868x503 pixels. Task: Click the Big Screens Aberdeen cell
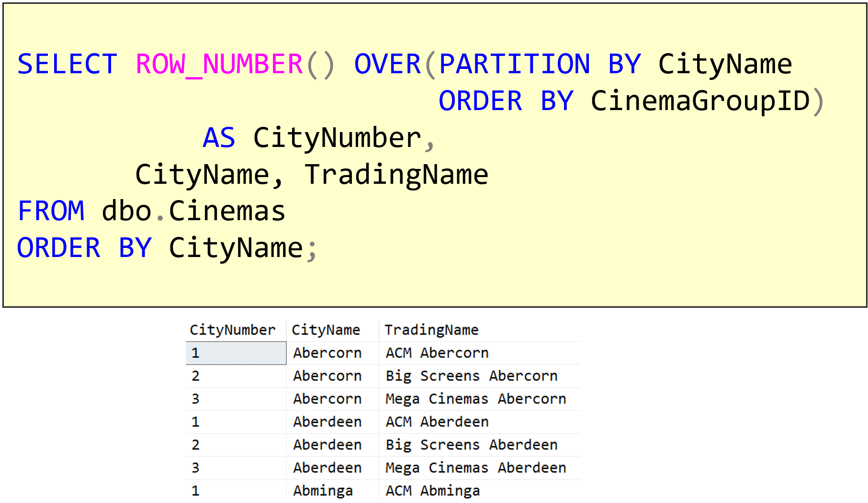(471, 445)
